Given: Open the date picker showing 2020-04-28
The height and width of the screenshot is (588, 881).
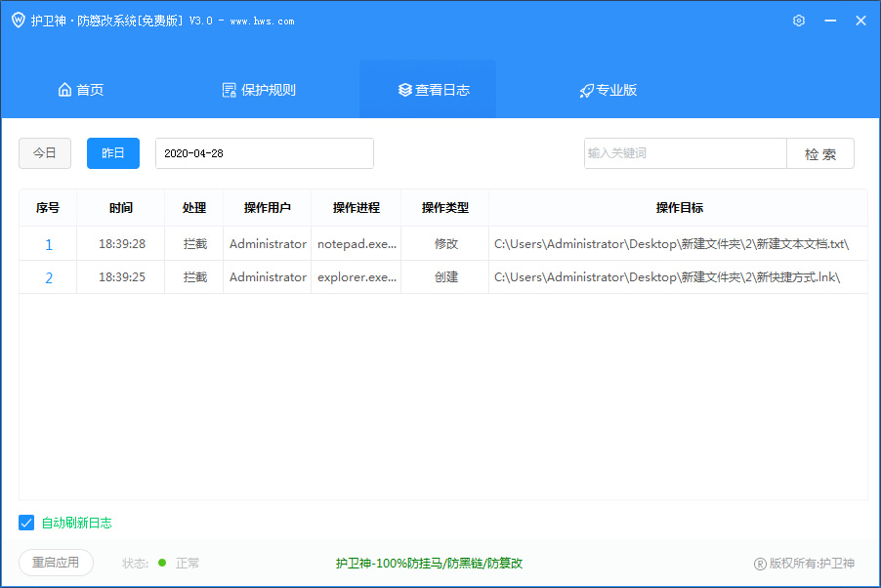Looking at the screenshot, I should point(264,152).
